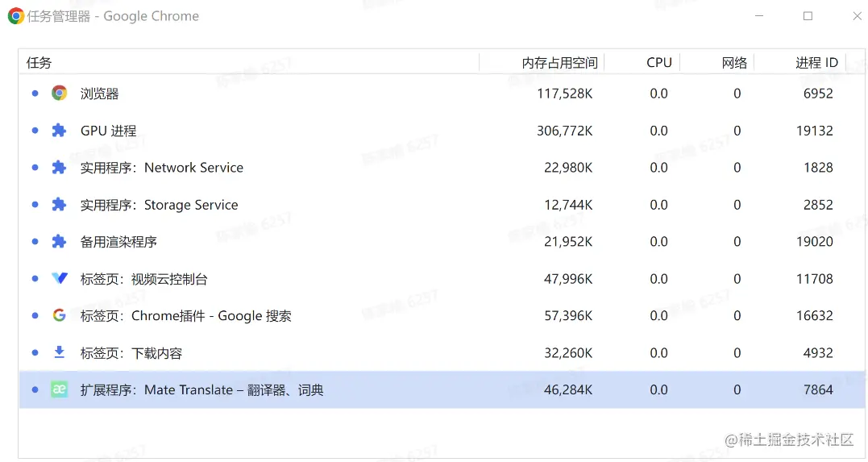
Task: Sort by the 任务 column header
Action: [249, 63]
